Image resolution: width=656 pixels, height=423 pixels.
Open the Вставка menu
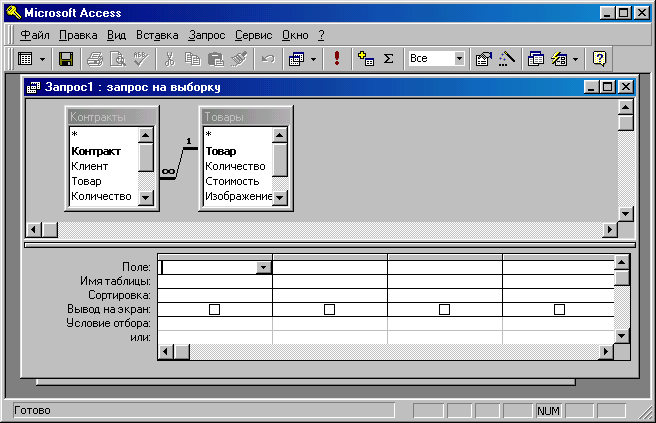[157, 35]
